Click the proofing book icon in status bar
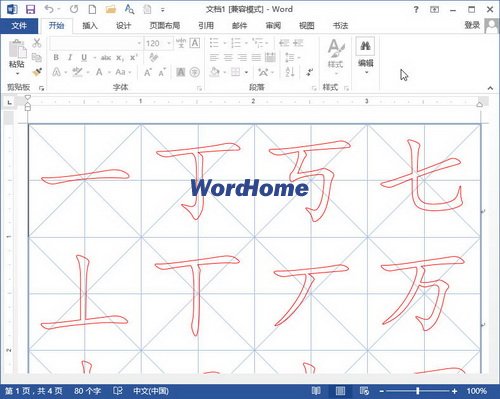 (x=118, y=390)
